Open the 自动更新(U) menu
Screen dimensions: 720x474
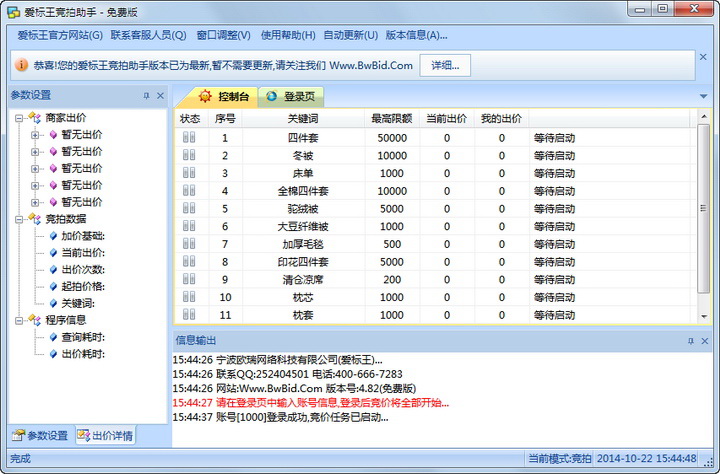pyautogui.click(x=350, y=35)
